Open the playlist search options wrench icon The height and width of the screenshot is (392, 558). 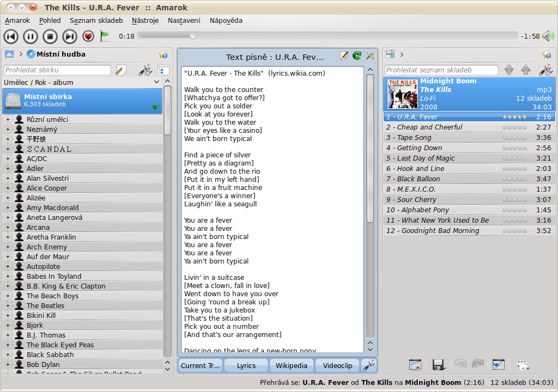(545, 70)
